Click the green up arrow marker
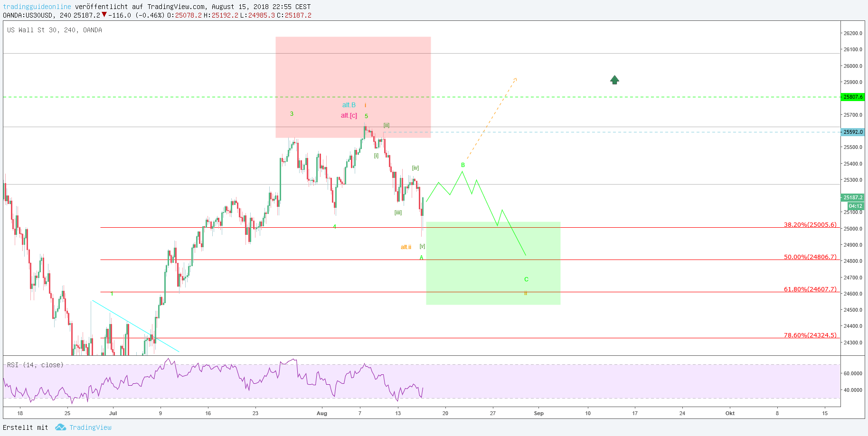Screen dimensions: 868x436 (614, 80)
